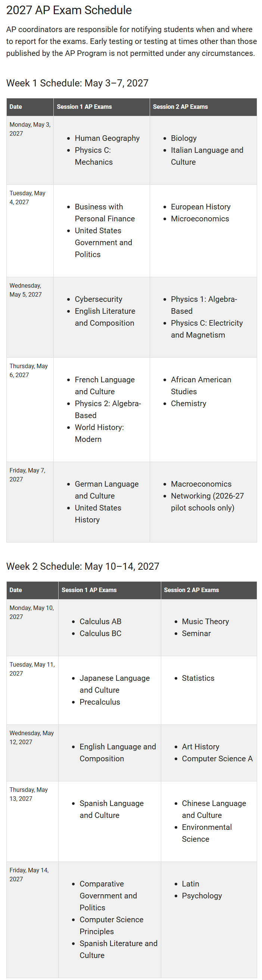Click European History list item
This screenshot has height=980, width=262.
click(201, 206)
